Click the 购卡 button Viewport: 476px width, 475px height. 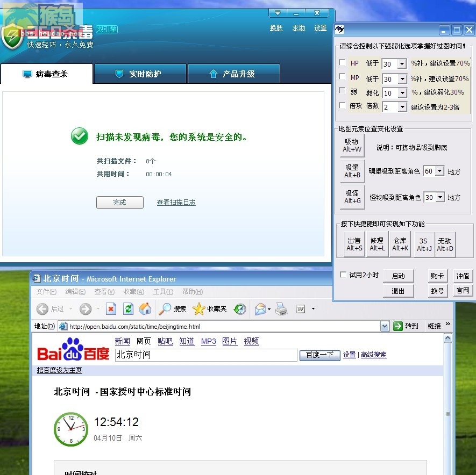437,276
